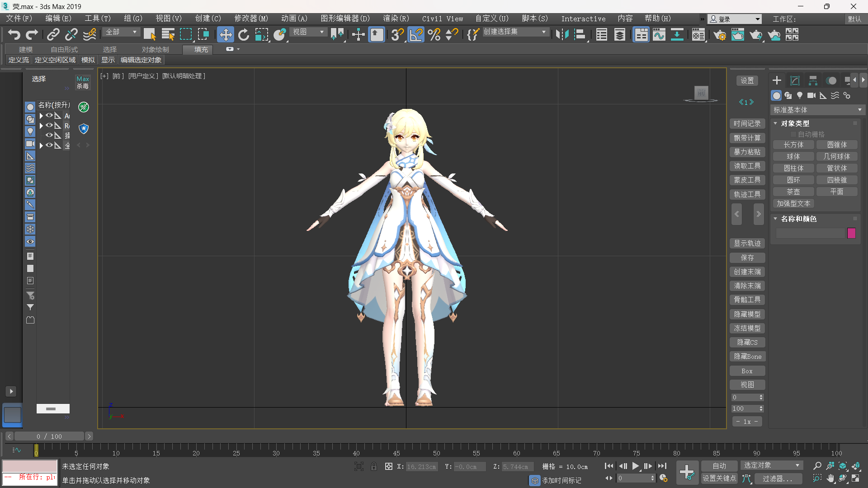Open the 修改器(M) menu
The width and height of the screenshot is (868, 488).
(x=251, y=19)
